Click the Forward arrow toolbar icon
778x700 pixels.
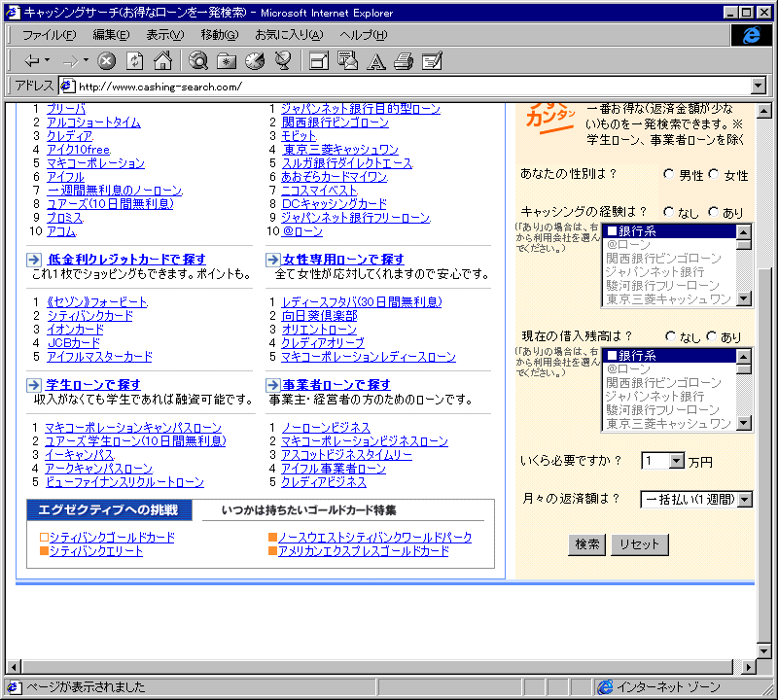point(70,61)
